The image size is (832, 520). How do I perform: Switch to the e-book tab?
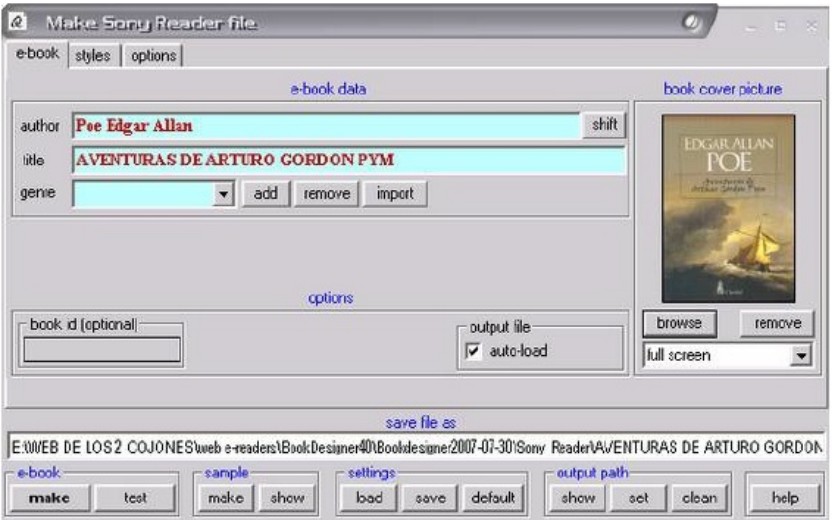pyautogui.click(x=37, y=54)
